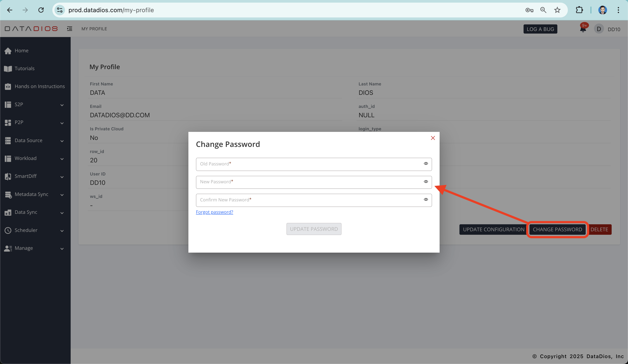Close the Change Password dialog
The image size is (628, 364).
(433, 138)
